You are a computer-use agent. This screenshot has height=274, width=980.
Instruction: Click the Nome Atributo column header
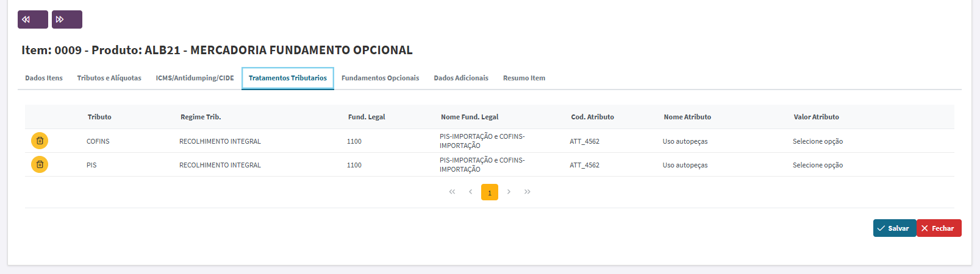pyautogui.click(x=687, y=117)
